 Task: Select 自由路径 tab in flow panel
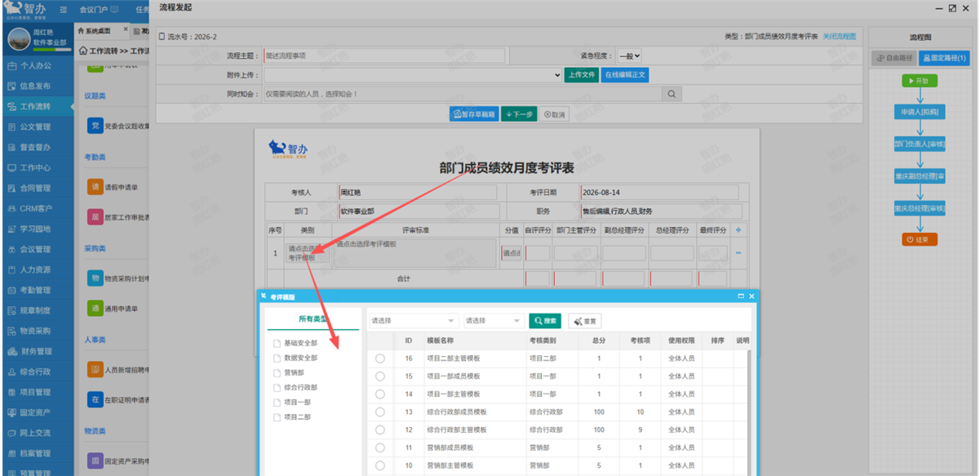click(894, 58)
